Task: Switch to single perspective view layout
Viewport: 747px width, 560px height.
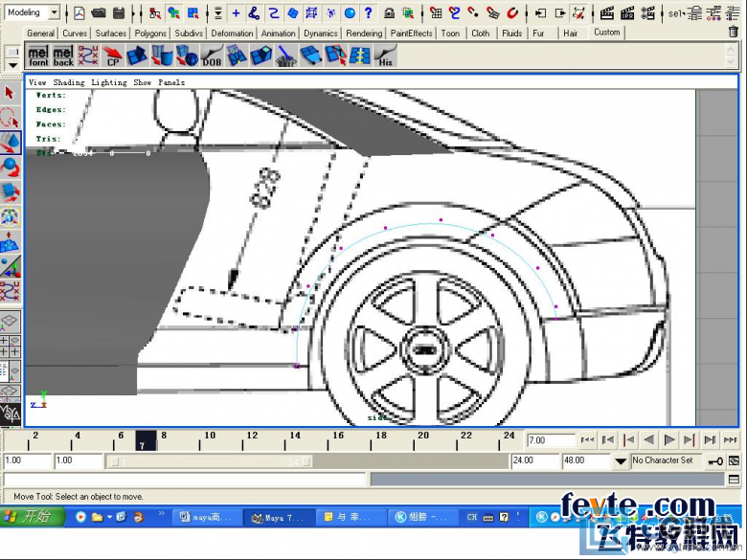Action: (10, 323)
